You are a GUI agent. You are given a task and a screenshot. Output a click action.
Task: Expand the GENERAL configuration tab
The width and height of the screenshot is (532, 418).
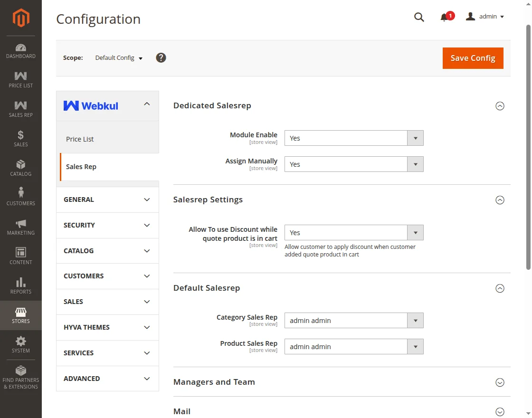click(107, 199)
